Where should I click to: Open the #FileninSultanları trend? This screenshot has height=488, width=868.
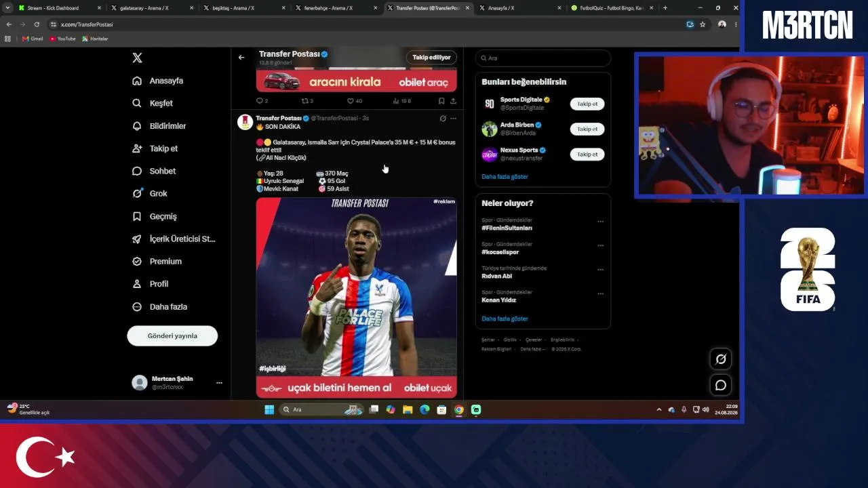(x=507, y=228)
